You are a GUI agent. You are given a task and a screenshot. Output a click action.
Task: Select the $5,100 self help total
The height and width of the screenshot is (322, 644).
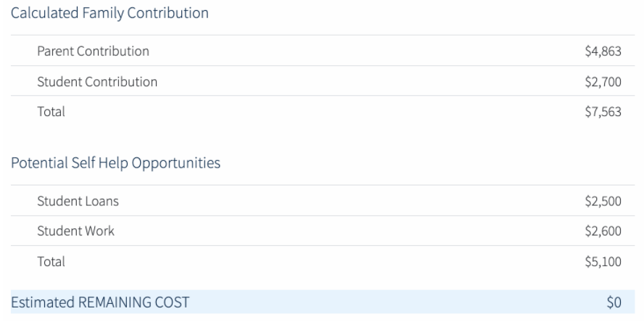(603, 262)
